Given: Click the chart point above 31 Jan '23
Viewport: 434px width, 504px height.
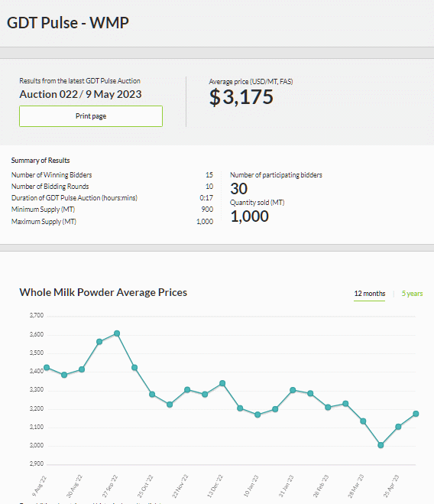Looking at the screenshot, I should pos(293,390).
